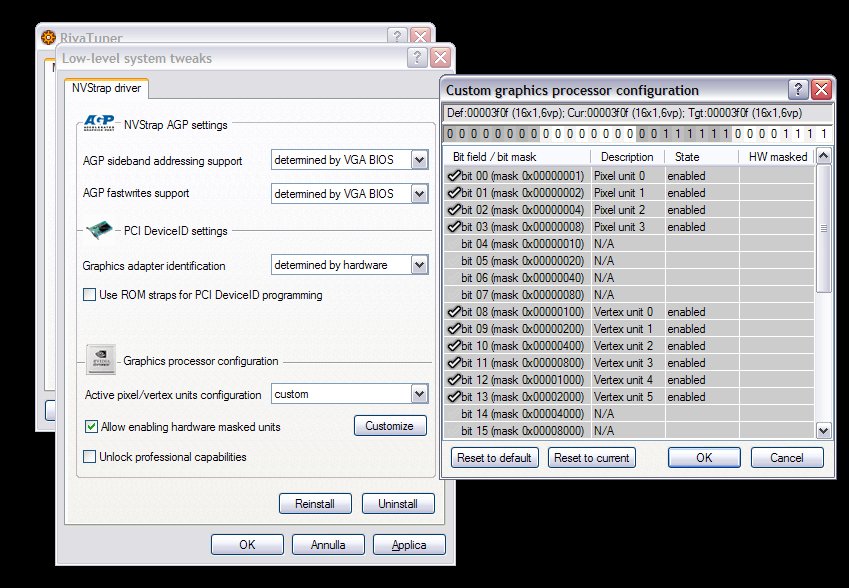Click the AGP logo icon
This screenshot has height=588, width=849.
click(x=100, y=123)
